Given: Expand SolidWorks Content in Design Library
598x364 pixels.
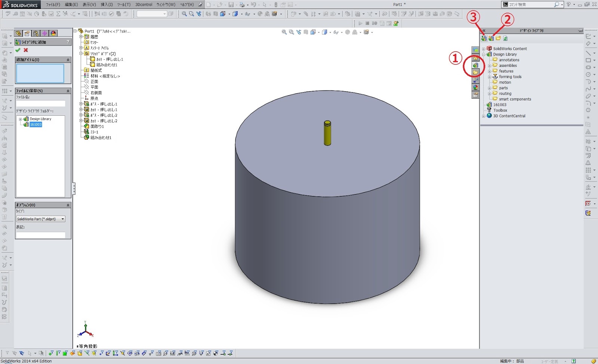Looking at the screenshot, I should coord(484,49).
